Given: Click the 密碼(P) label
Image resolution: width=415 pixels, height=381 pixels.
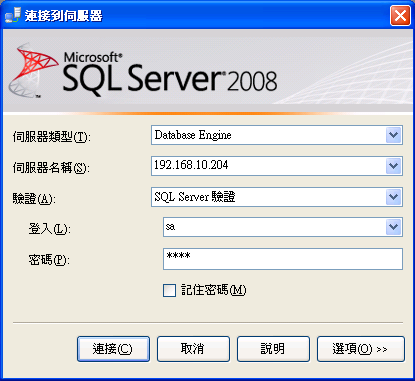Looking at the screenshot, I should (x=49, y=260).
